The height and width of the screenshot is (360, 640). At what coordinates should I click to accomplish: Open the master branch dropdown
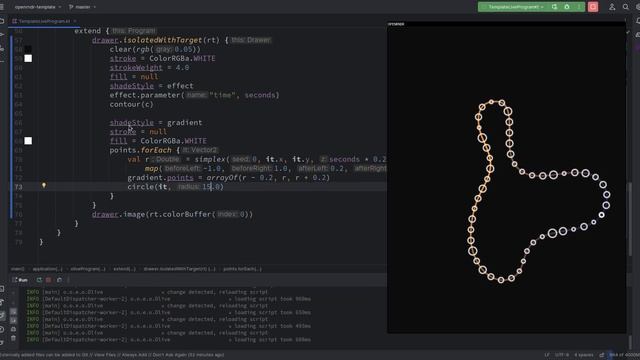point(82,7)
